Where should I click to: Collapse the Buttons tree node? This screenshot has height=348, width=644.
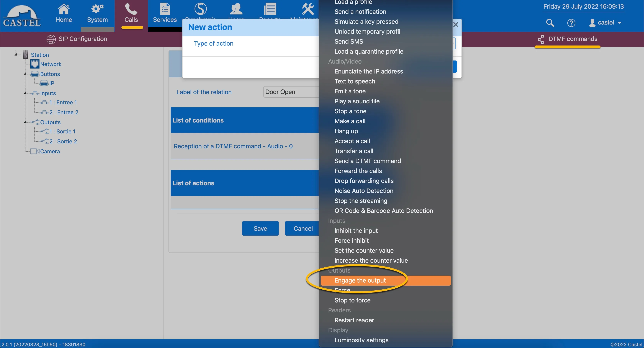tap(25, 74)
